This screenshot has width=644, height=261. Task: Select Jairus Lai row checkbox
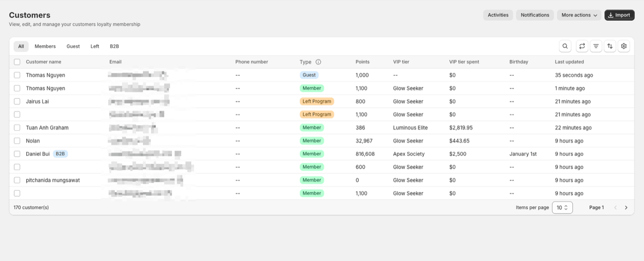click(x=17, y=101)
